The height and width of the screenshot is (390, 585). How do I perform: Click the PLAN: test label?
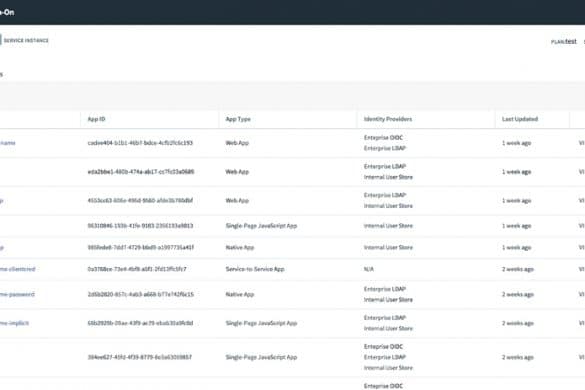[x=564, y=41]
